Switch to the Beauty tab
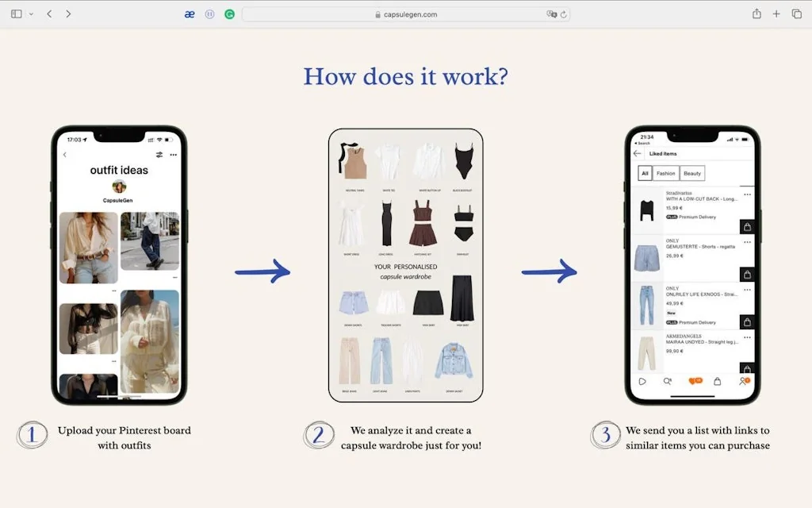Screen dimensions: 812x508 (692, 173)
